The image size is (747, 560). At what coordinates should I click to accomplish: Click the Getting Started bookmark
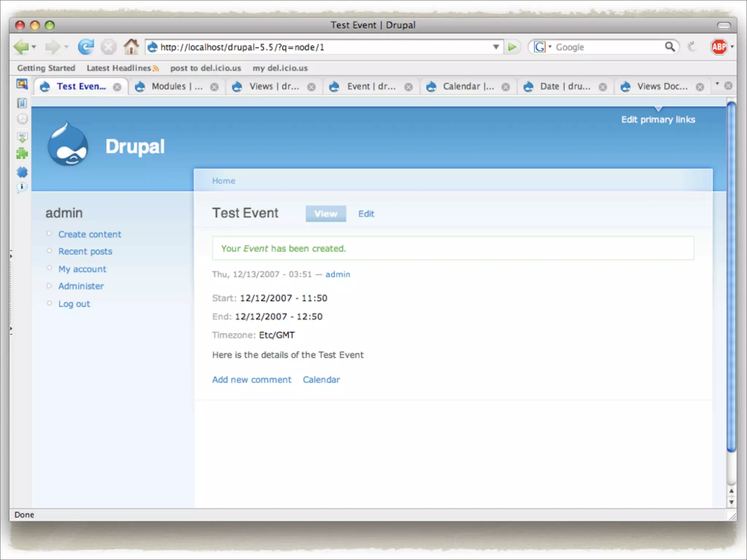tap(46, 68)
